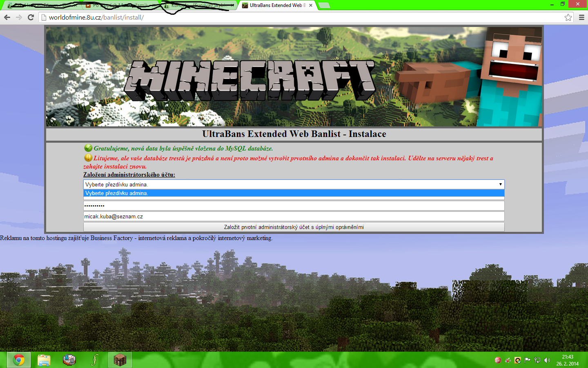Switch to the YouTube 'Po stopách' tab
The height and width of the screenshot is (368, 588).
120,5
